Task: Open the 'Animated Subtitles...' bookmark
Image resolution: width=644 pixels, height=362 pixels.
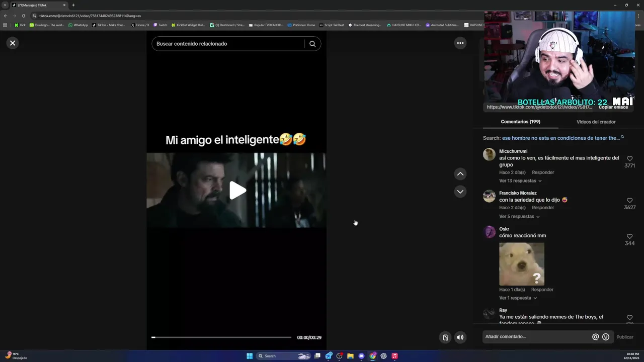Action: (x=442, y=25)
